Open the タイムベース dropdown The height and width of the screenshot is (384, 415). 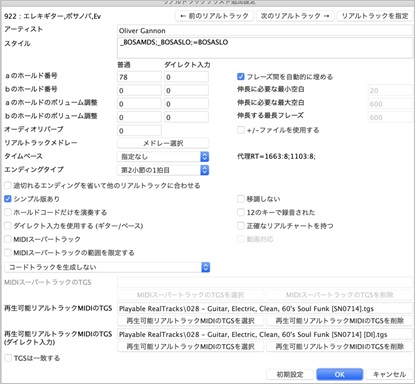[x=163, y=157]
